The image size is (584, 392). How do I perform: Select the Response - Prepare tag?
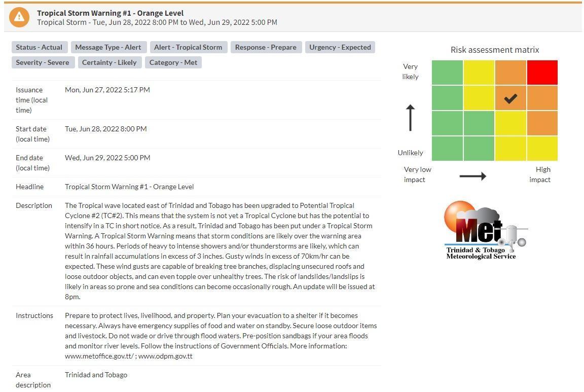[266, 47]
